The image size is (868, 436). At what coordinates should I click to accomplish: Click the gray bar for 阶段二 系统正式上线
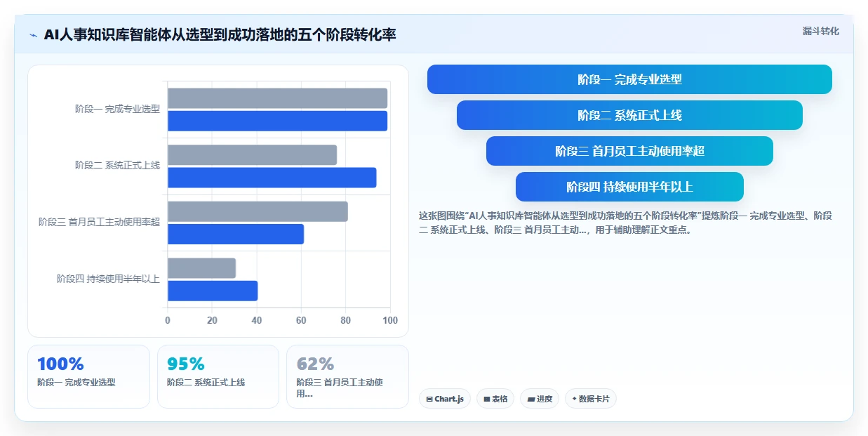(x=252, y=155)
